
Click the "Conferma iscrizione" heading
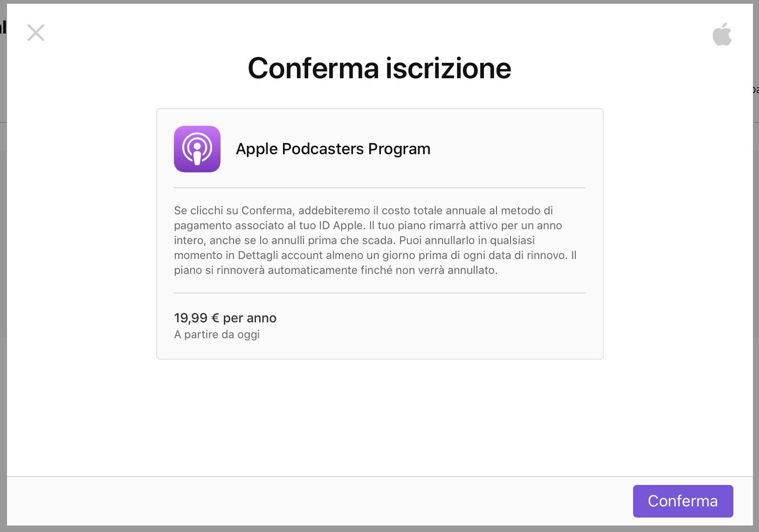pos(379,68)
